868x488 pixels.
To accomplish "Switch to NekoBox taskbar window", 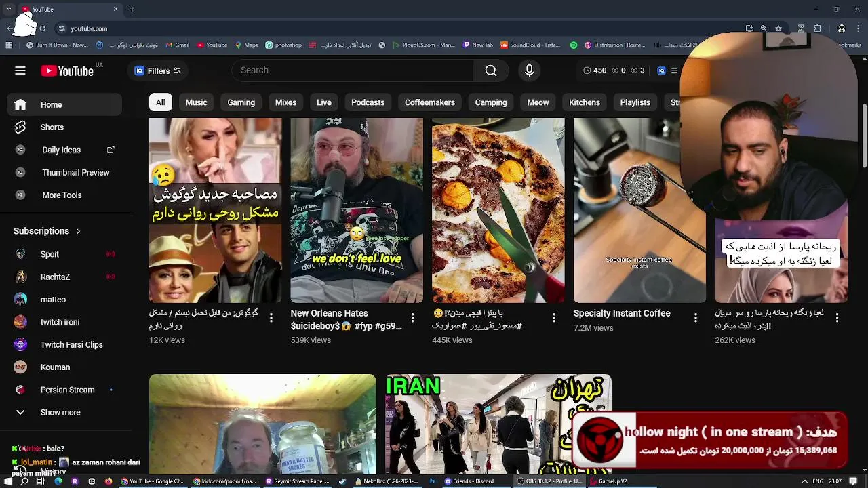I will tap(386, 481).
